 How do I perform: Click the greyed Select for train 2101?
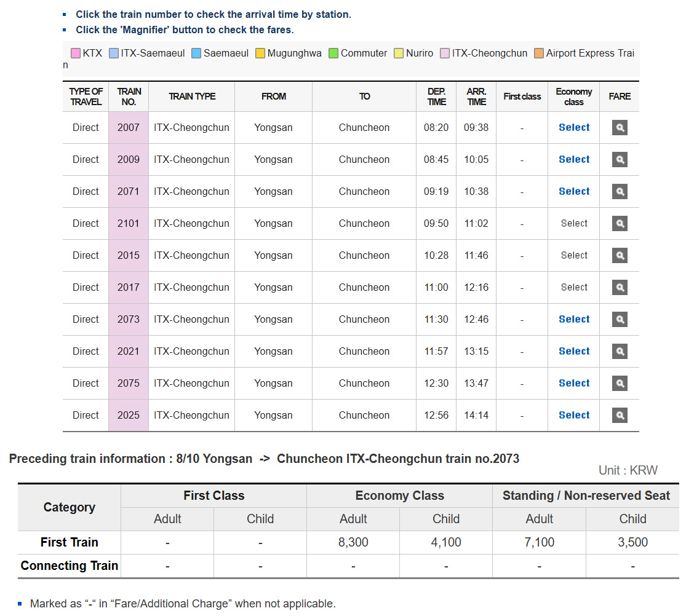coord(574,224)
